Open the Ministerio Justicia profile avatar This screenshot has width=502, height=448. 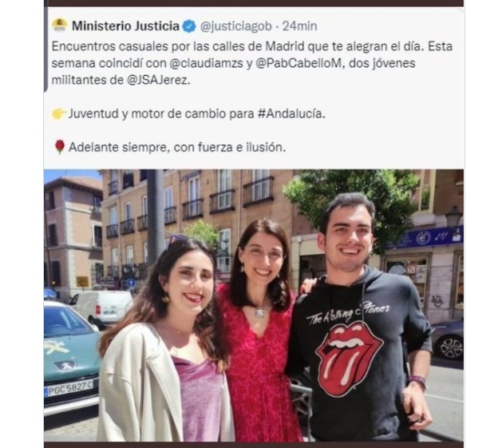(x=60, y=26)
